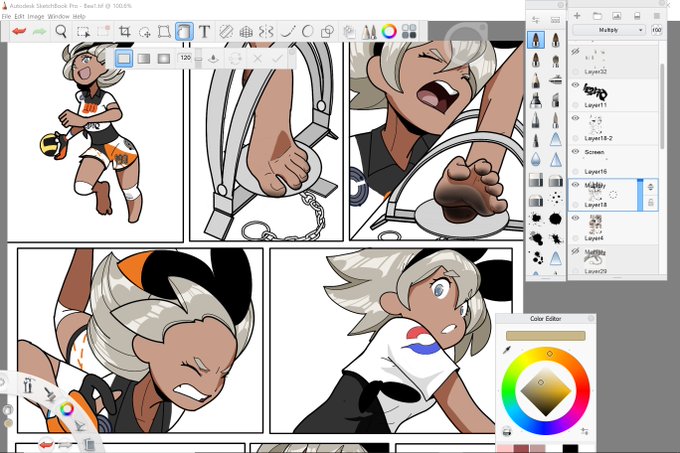
Task: Toggle the lock icon on Layer18
Action: coord(651,203)
